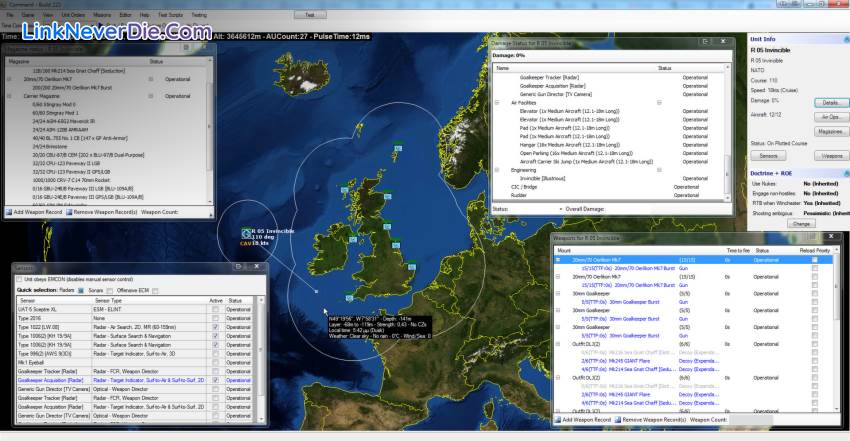Open the Help menu

[145, 15]
